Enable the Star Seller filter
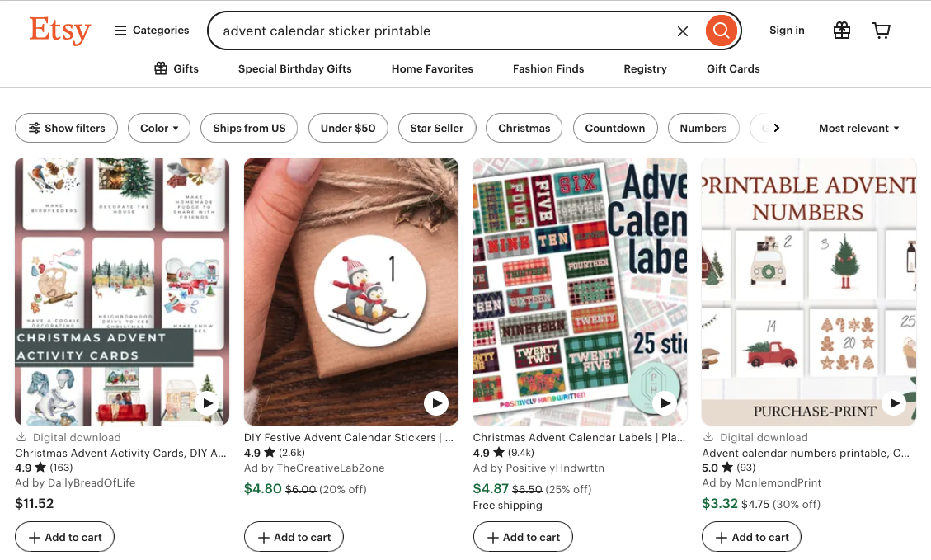The image size is (931, 560). click(437, 128)
